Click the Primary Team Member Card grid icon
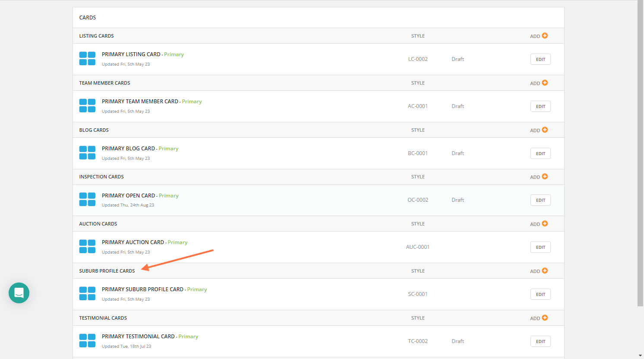The width and height of the screenshot is (644, 359). (87, 106)
